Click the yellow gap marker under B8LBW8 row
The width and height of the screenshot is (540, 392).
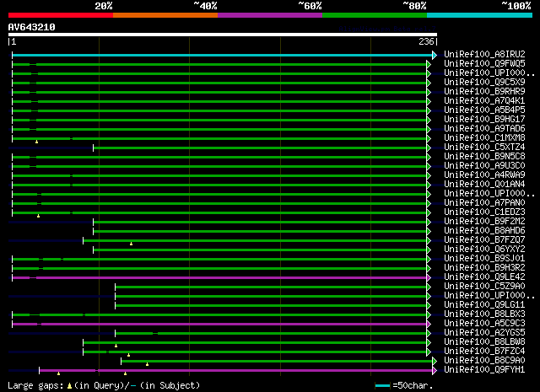pos(116,346)
